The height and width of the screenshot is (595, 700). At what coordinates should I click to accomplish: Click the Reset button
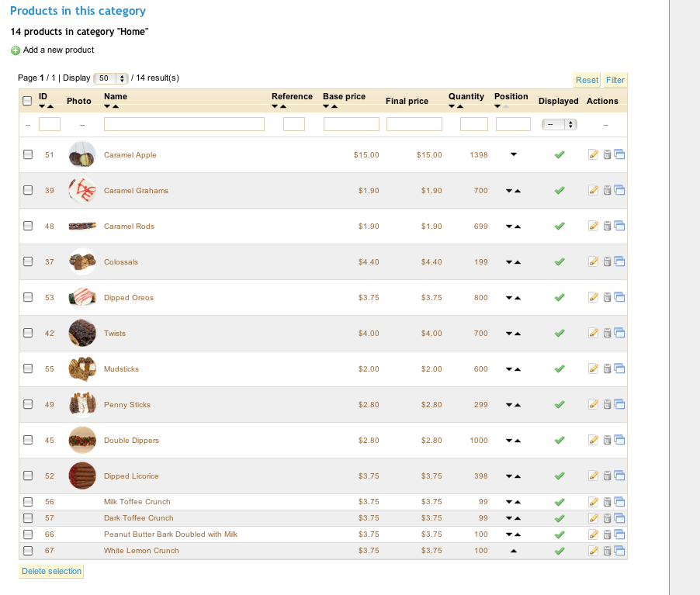click(587, 80)
